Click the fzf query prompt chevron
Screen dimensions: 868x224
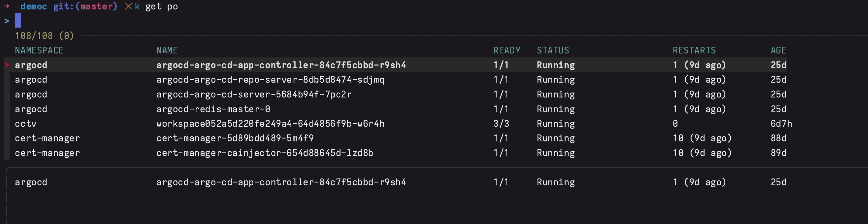click(x=7, y=21)
